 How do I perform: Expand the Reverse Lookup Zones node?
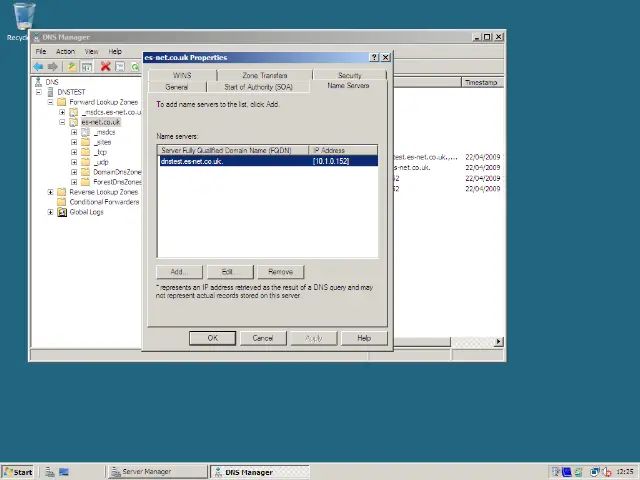[50, 192]
